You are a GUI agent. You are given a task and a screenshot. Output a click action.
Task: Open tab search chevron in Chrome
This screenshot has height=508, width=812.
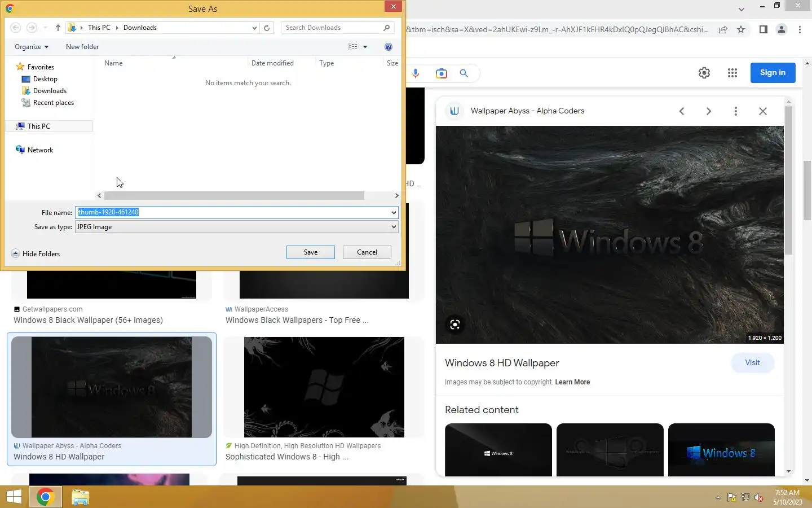tap(742, 9)
